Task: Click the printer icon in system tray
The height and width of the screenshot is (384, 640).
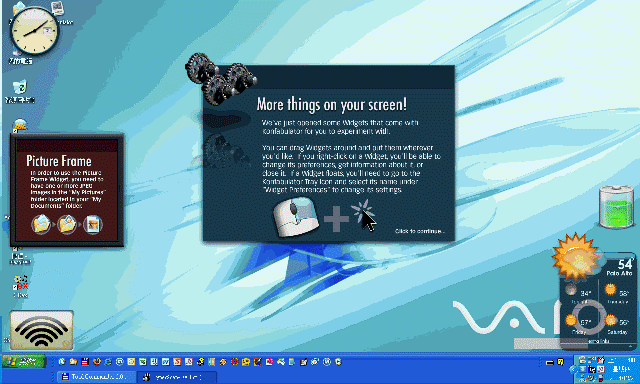Action: coord(582,360)
